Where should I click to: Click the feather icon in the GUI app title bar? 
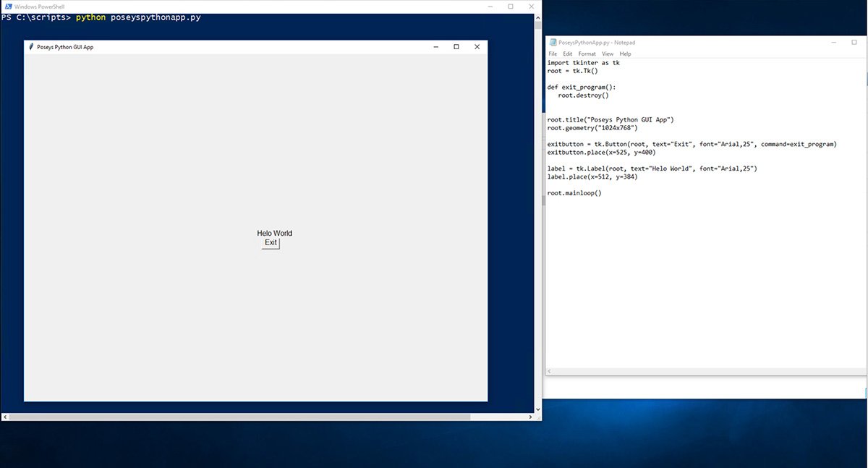click(x=30, y=46)
